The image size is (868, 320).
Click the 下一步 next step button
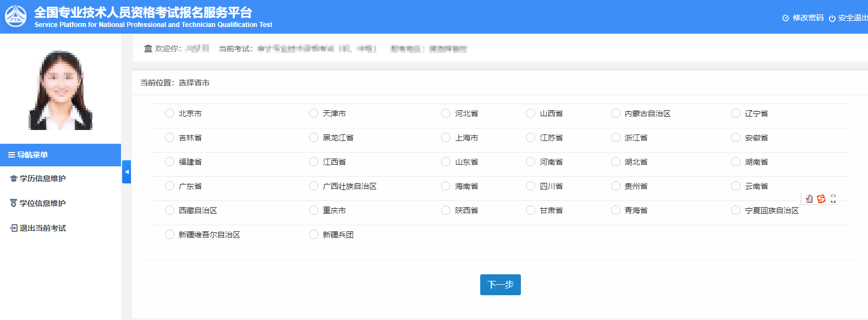(500, 285)
